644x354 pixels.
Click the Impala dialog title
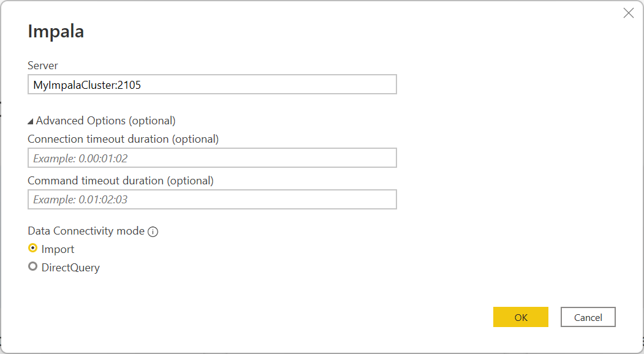click(55, 31)
